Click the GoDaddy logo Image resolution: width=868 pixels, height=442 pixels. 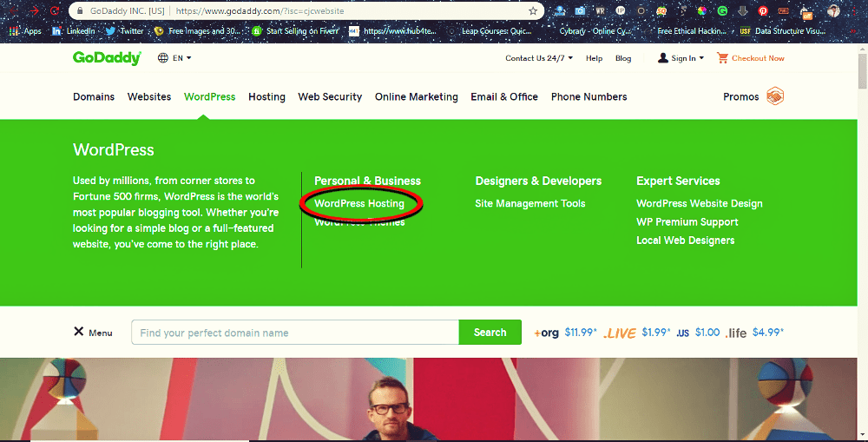(x=107, y=57)
